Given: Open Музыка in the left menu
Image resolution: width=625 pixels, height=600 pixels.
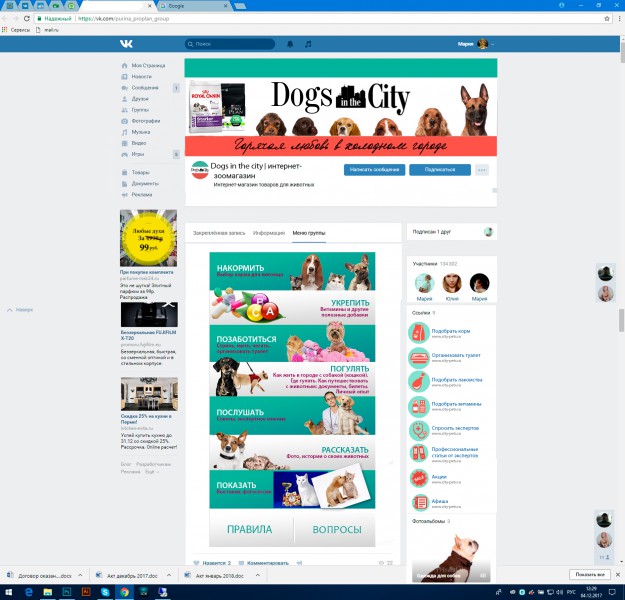Looking at the screenshot, I should tap(136, 132).
